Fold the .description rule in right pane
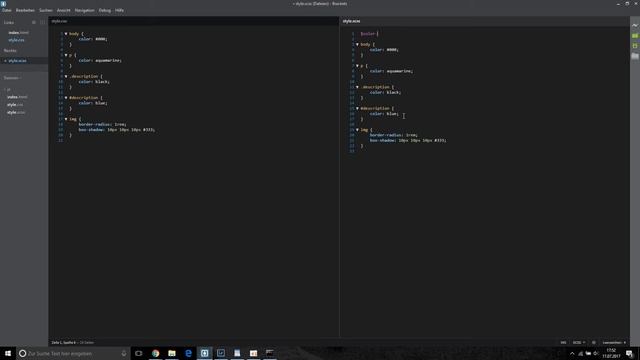The image size is (640, 360). 358,87
